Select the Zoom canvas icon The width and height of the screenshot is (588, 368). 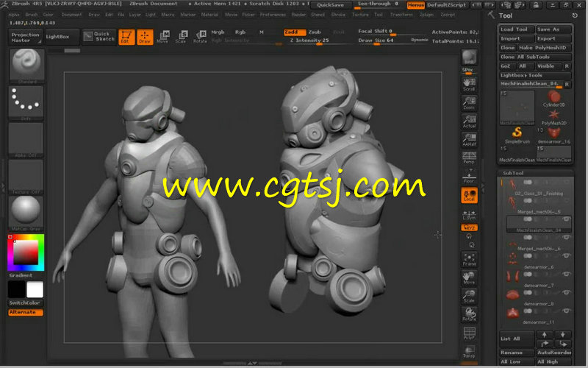click(x=469, y=103)
